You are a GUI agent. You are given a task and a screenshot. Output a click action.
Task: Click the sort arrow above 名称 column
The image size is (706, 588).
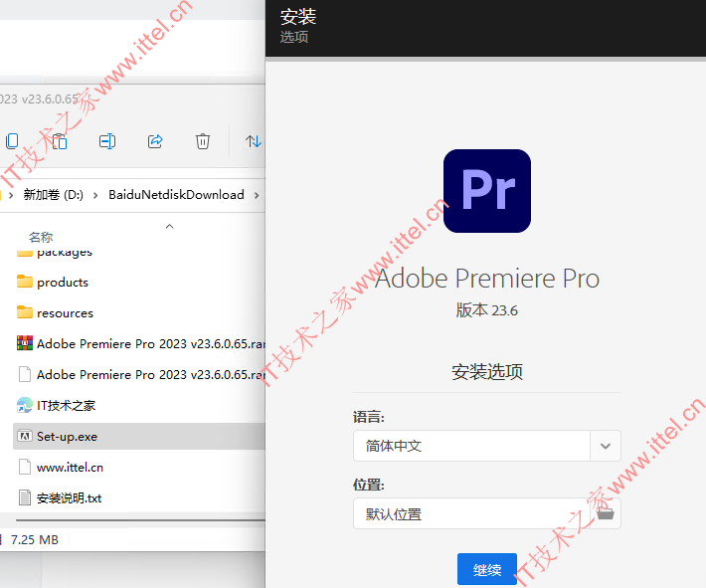coord(169,226)
